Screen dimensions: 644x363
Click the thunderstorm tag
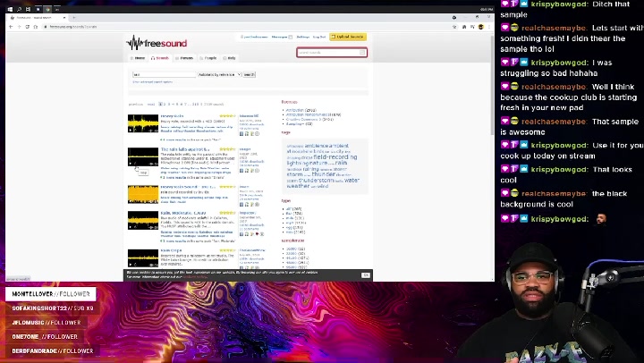coord(317,181)
